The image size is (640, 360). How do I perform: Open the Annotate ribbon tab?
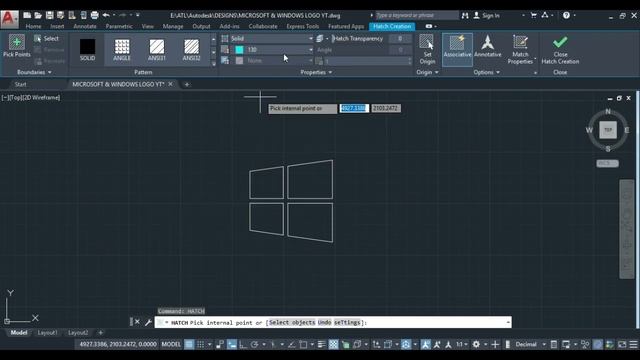coord(85,26)
